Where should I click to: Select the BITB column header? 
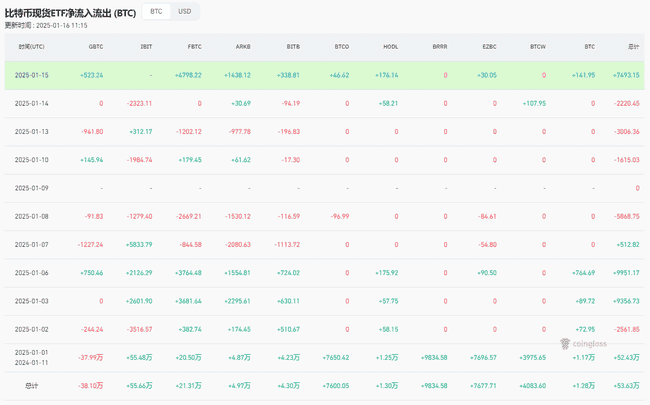(x=293, y=47)
